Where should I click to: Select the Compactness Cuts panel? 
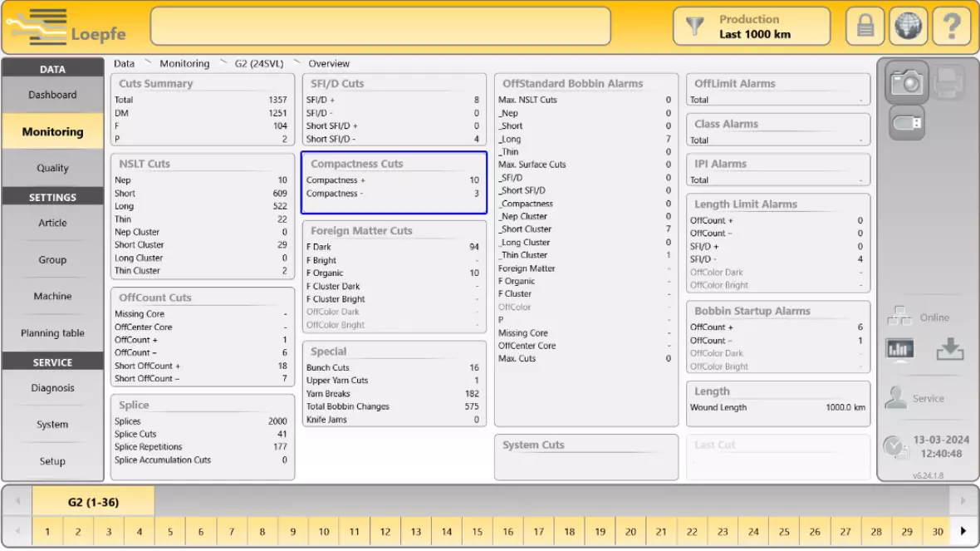394,183
